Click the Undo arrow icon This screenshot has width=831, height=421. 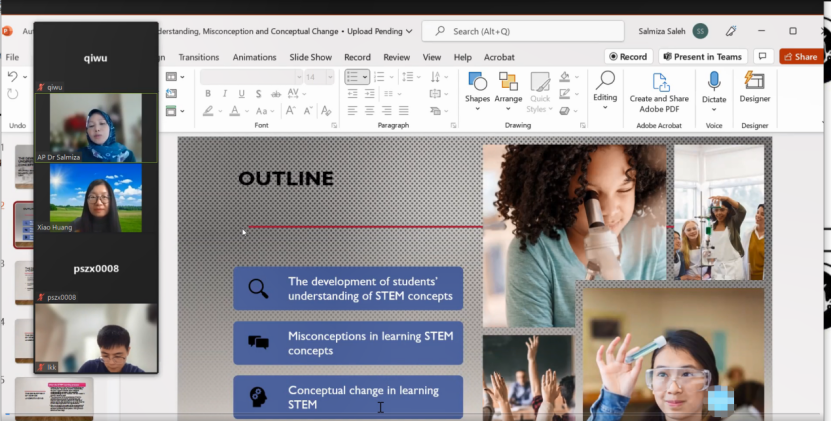pyautogui.click(x=13, y=77)
